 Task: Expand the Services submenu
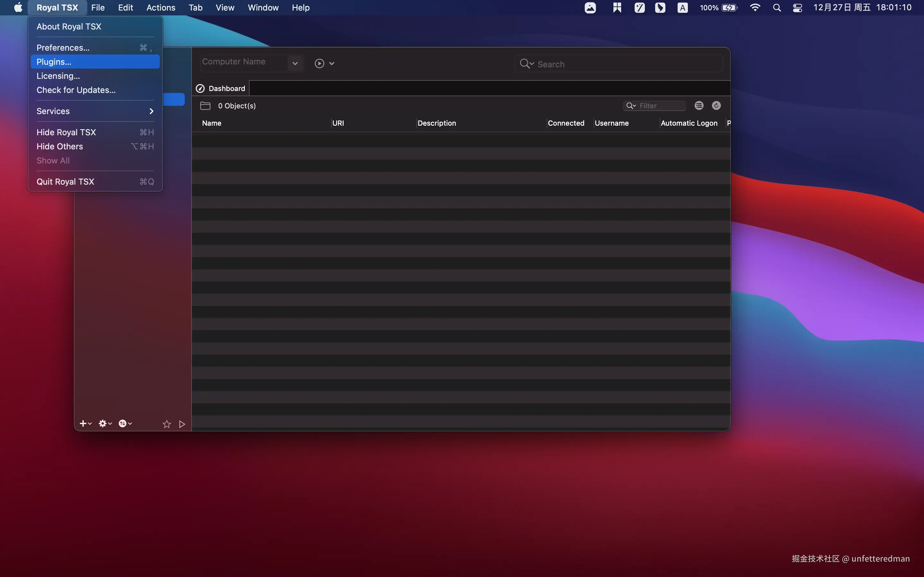pyautogui.click(x=95, y=111)
